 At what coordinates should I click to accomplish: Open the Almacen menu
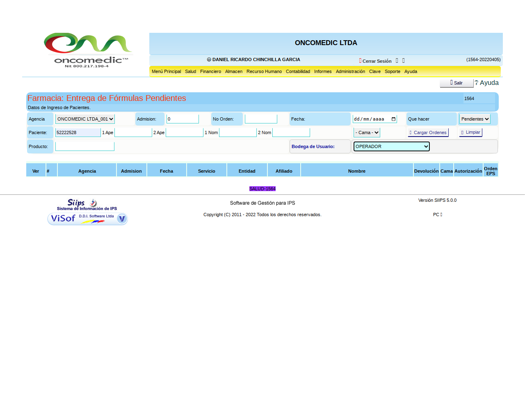click(233, 72)
